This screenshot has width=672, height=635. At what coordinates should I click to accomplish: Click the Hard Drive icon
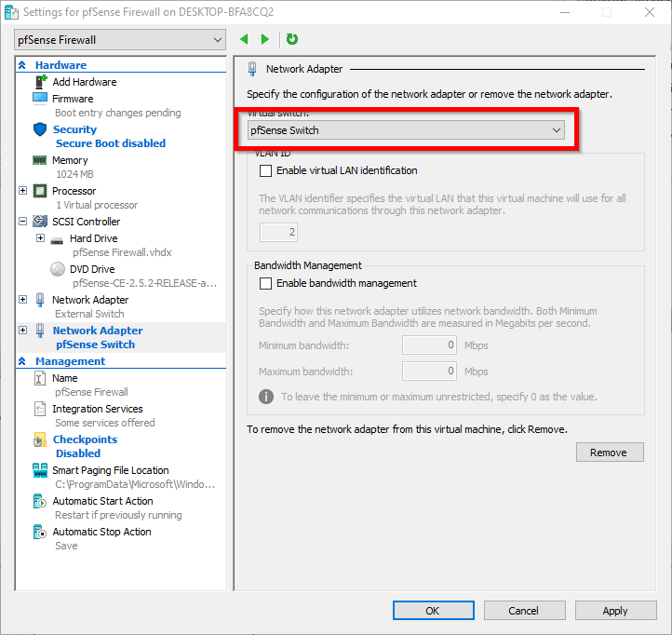(57, 239)
